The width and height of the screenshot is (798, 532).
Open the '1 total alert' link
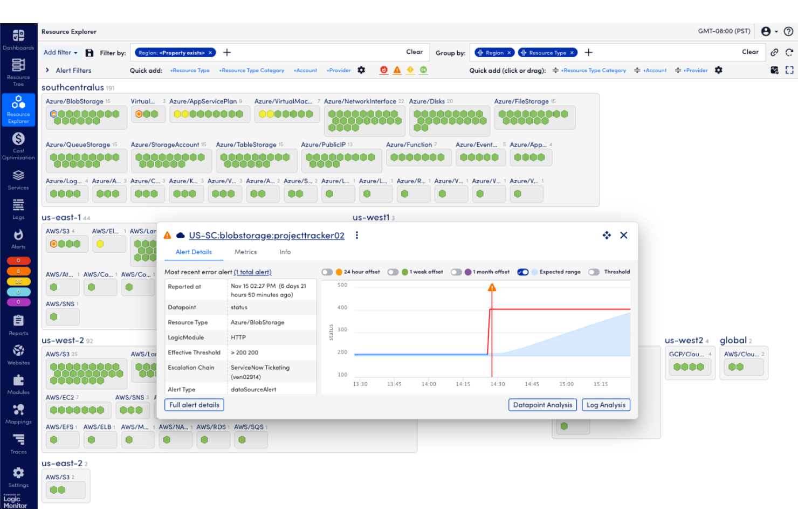[253, 272]
